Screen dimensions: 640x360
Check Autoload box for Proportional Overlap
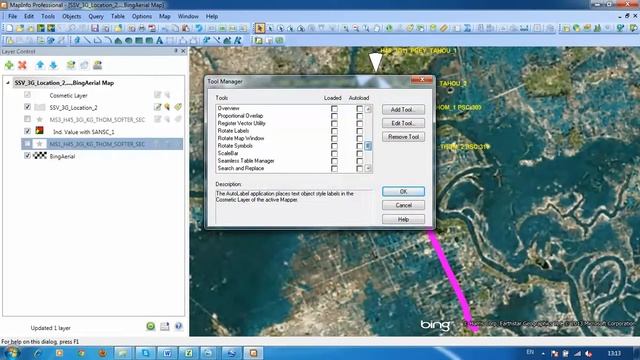(359, 116)
